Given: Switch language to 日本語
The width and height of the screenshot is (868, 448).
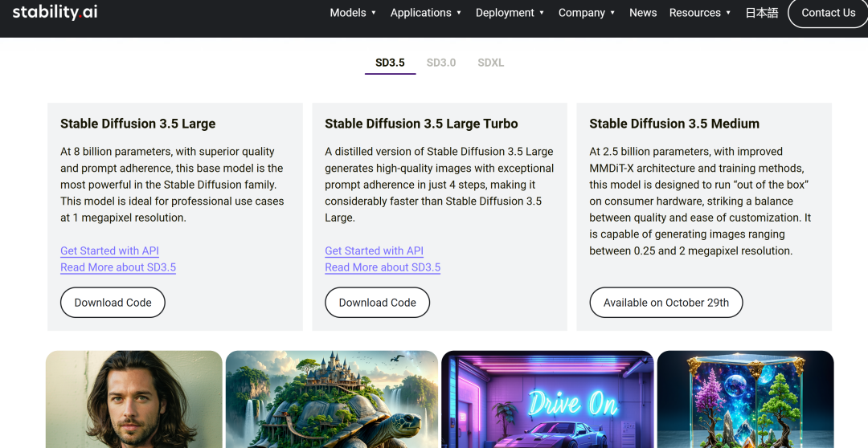Looking at the screenshot, I should coord(762,13).
